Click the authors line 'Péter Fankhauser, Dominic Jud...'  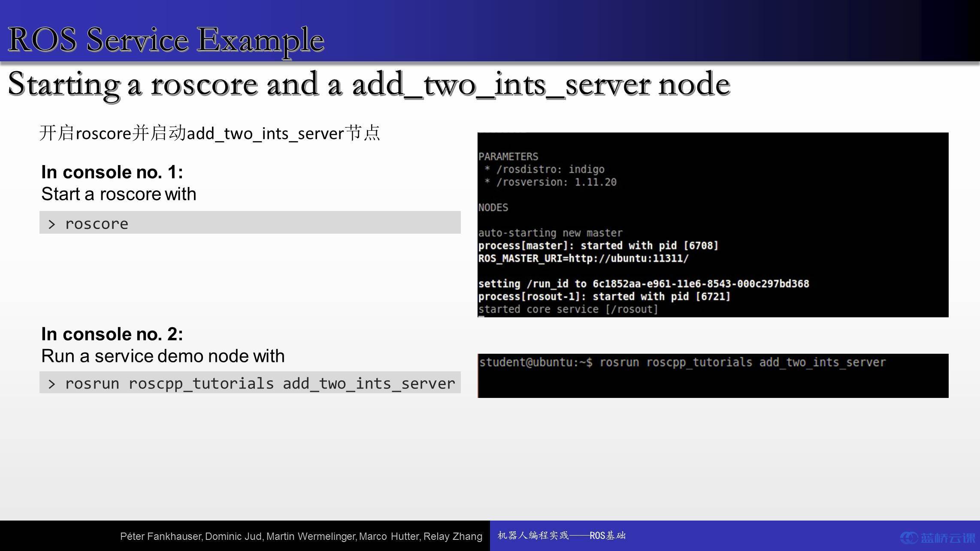[301, 536]
